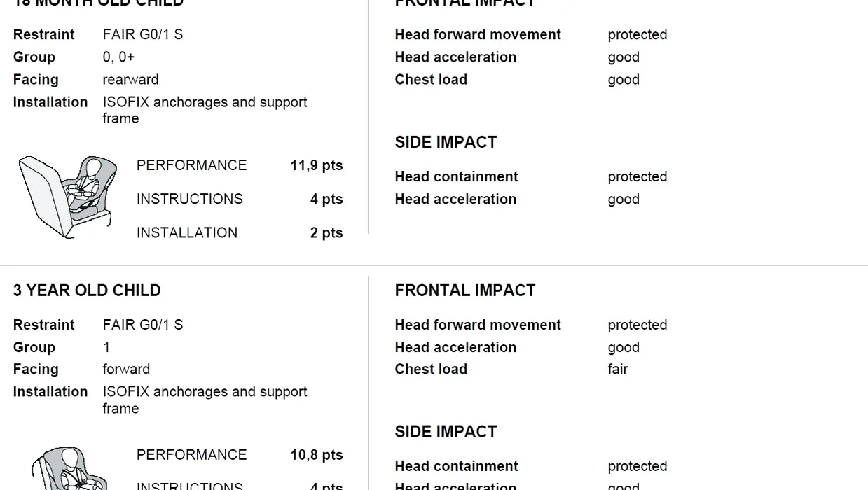Click the "0, 0+" group value
Viewport: 868px width, 490px height.
(118, 57)
